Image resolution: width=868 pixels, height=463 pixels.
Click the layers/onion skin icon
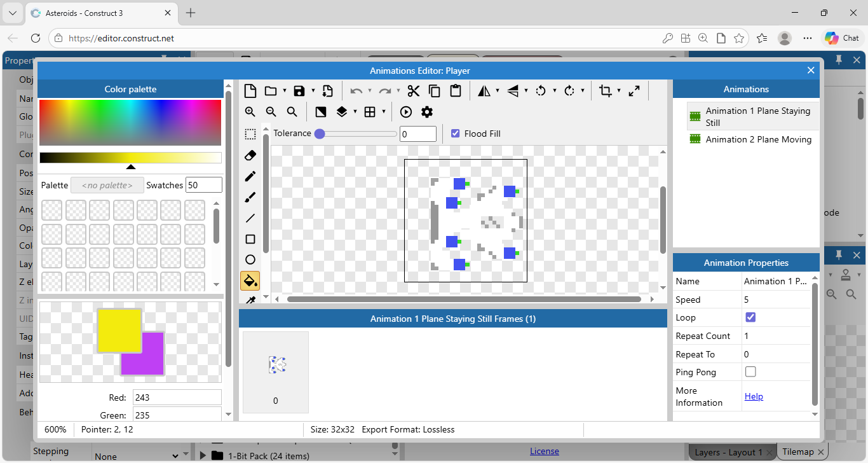(341, 112)
